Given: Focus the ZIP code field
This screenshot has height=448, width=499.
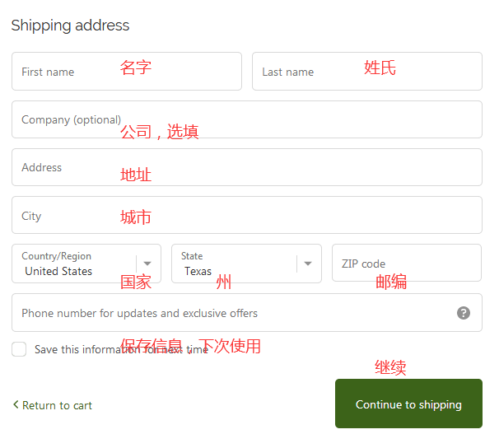Looking at the screenshot, I should pyautogui.click(x=406, y=264).
